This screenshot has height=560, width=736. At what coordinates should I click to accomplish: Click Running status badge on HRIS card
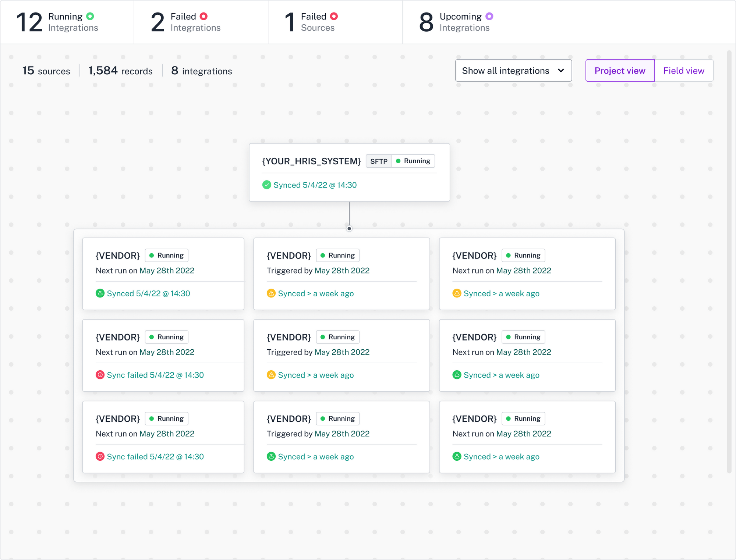413,161
